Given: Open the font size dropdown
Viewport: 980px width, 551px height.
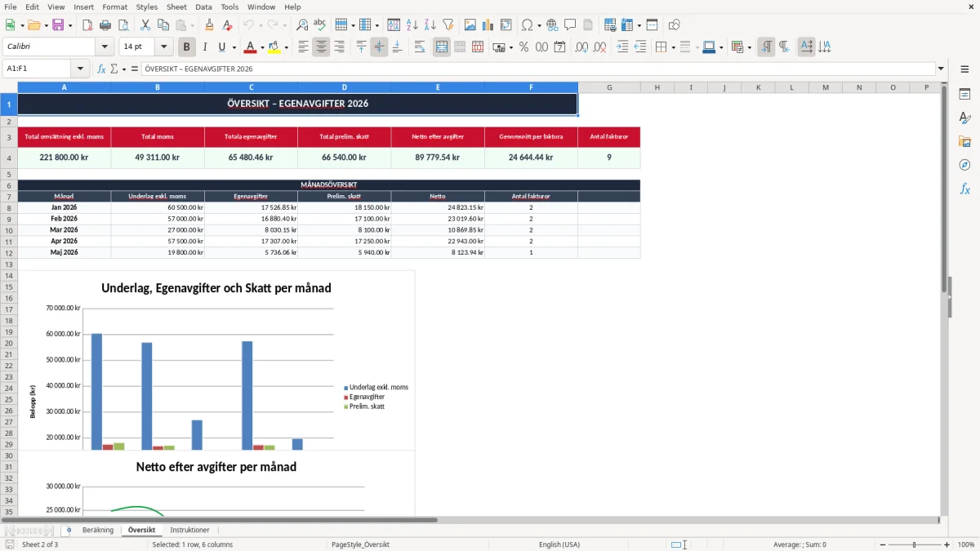Looking at the screenshot, I should pyautogui.click(x=164, y=47).
